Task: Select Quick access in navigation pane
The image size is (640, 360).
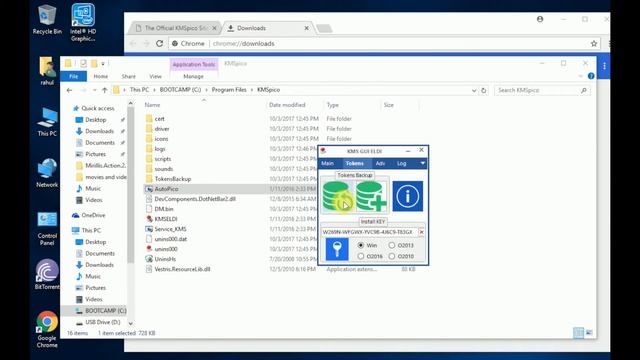Action: [x=98, y=108]
